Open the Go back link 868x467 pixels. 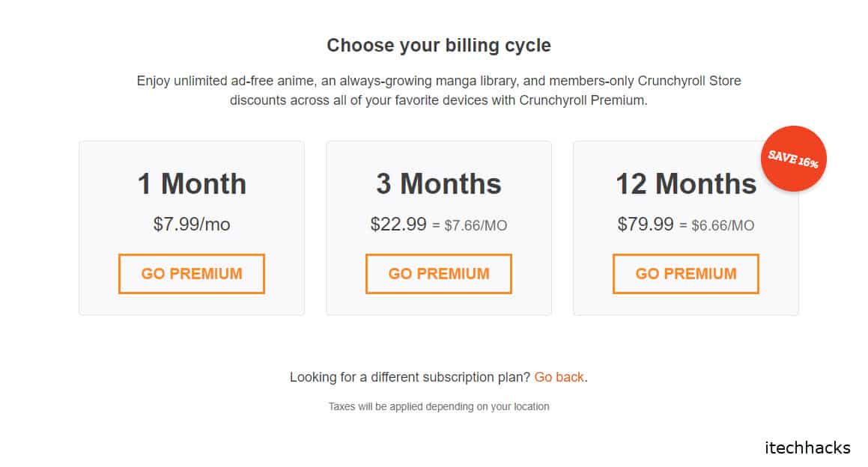[558, 377]
